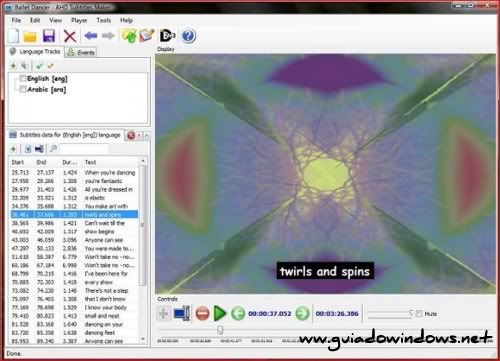Go back with the blue left arrow
This screenshot has height=361, width=500.
coord(91,35)
